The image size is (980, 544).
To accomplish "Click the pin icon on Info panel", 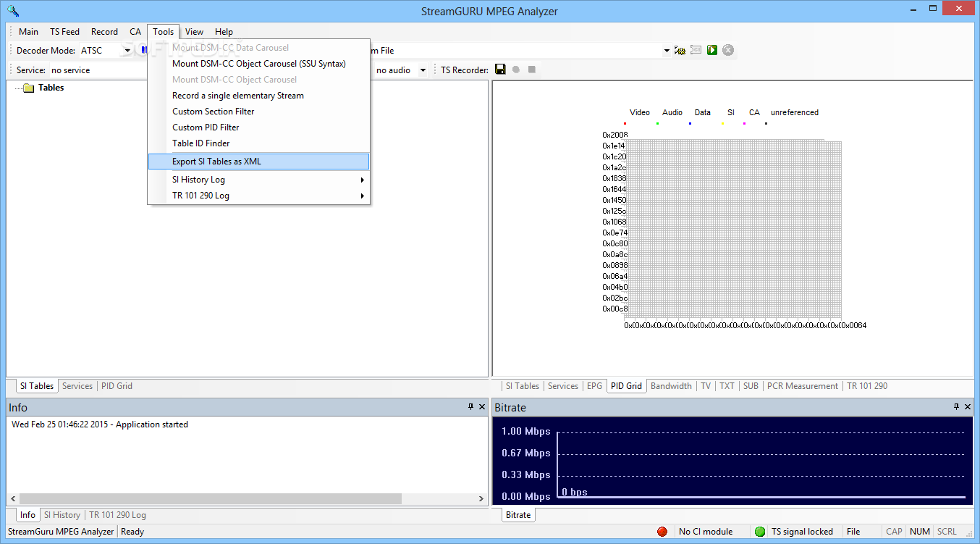I will [x=471, y=407].
